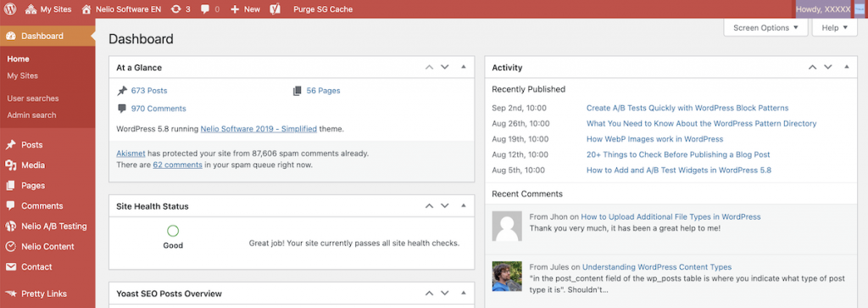The image size is (868, 308).
Task: Open User searches submenu item
Action: click(x=33, y=98)
